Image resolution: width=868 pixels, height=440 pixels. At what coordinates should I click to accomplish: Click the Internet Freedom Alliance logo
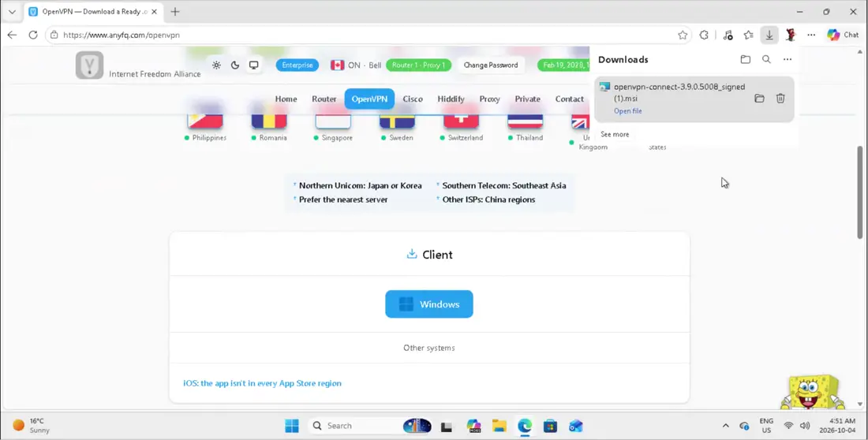(x=90, y=65)
